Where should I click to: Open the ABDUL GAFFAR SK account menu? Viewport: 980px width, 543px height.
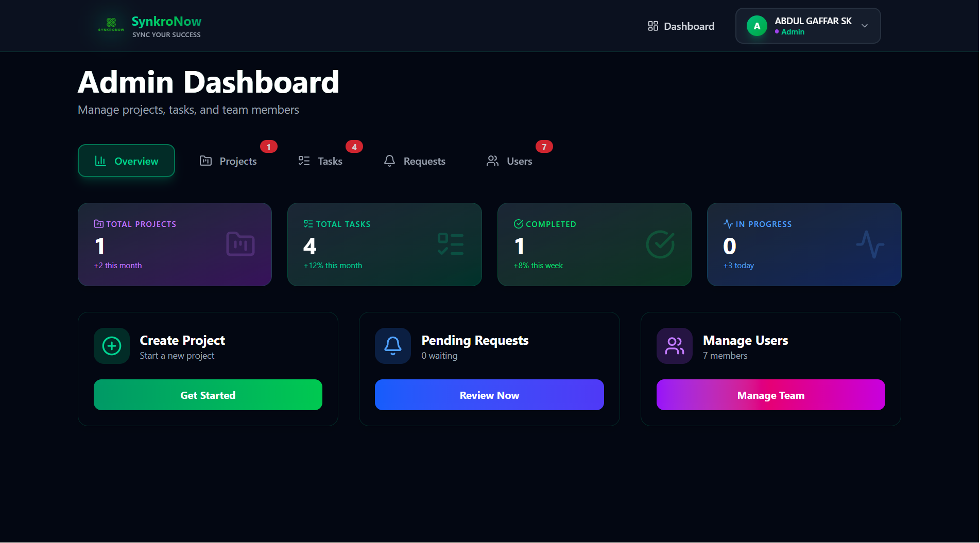point(813,22)
